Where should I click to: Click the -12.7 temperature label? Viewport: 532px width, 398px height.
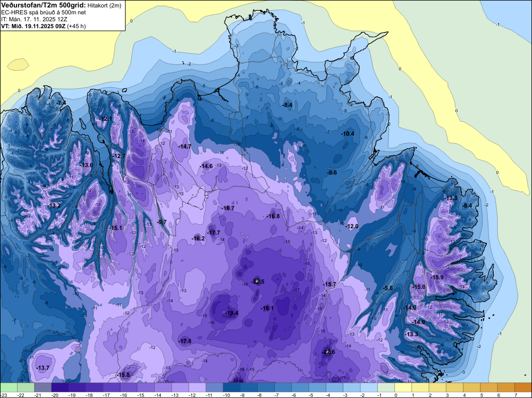(119, 156)
